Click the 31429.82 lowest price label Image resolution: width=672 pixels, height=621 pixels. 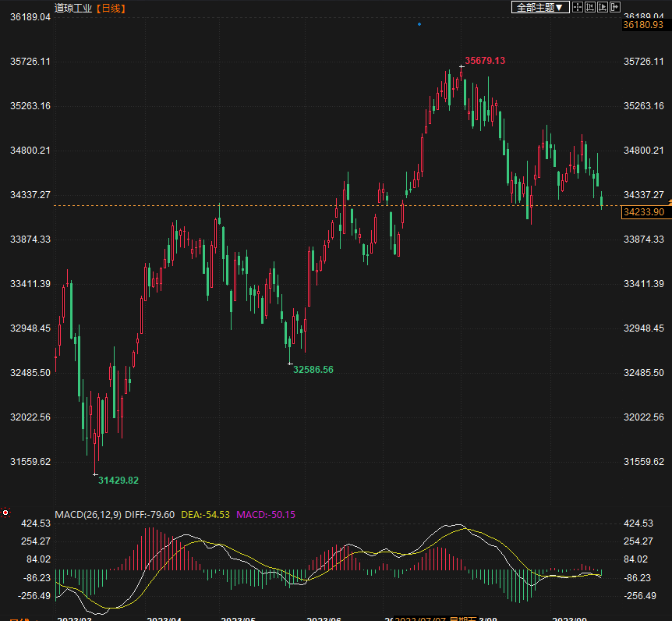pos(118,481)
